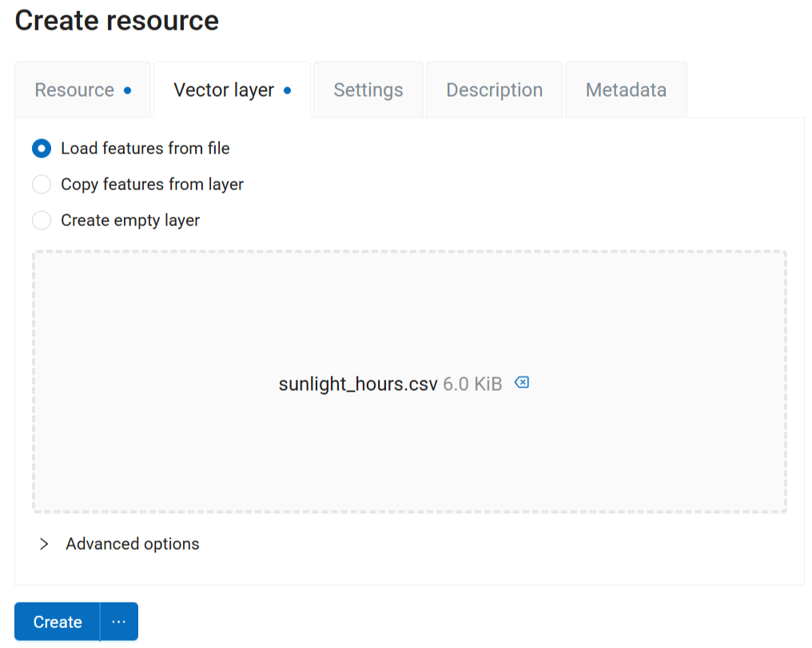812x648 pixels.
Task: Click the 6.0 KiB file size text
Action: 472,384
